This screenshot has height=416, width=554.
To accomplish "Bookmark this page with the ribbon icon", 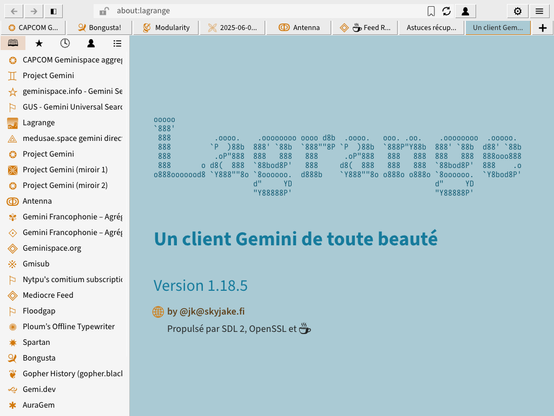I will [x=431, y=11].
